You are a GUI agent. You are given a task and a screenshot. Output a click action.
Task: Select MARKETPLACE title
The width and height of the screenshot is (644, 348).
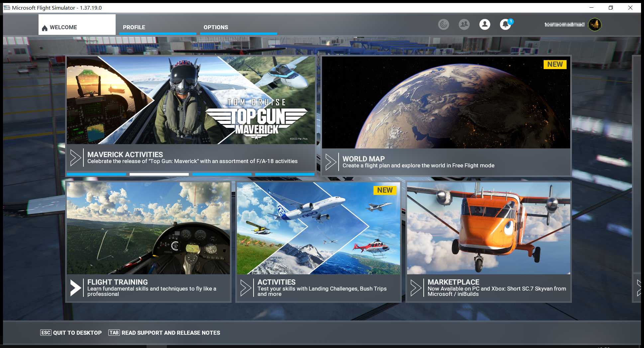(x=453, y=282)
